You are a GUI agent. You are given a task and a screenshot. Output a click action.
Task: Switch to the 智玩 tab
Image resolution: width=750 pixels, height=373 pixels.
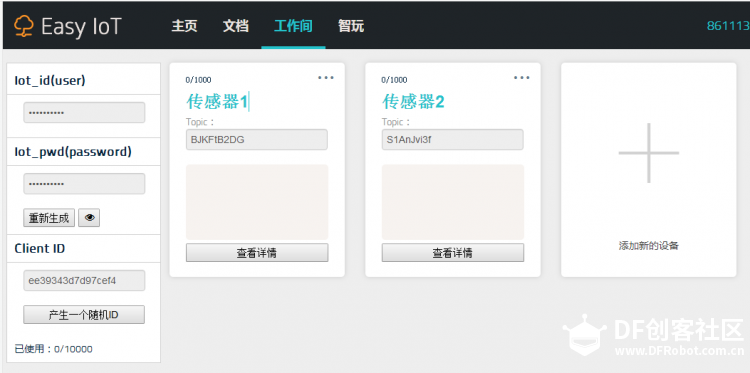click(x=351, y=26)
